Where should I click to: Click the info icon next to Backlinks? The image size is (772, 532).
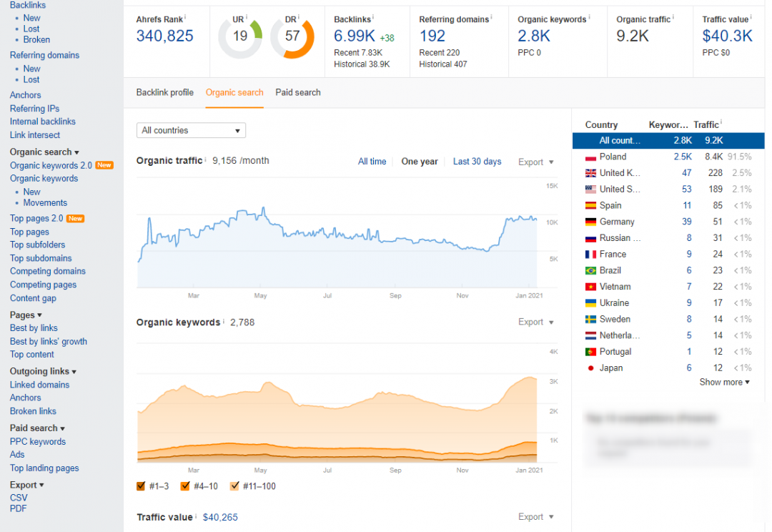point(373,17)
